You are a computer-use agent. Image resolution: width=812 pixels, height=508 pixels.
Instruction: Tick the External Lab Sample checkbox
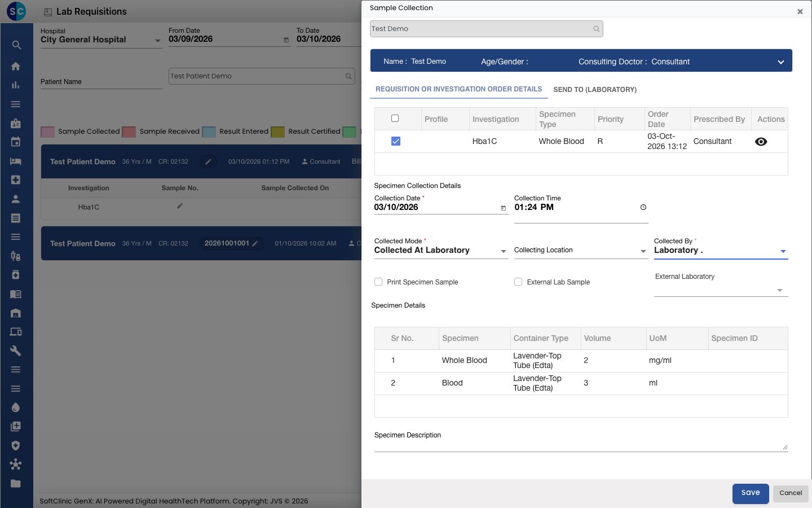click(x=518, y=282)
